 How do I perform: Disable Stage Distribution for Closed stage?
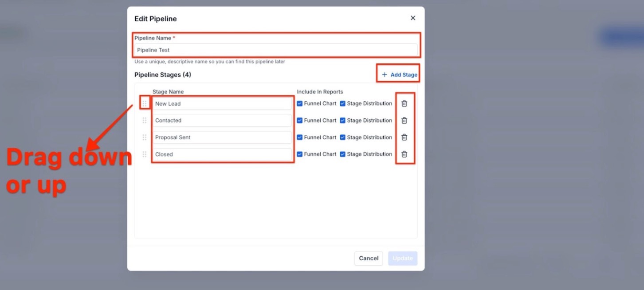(343, 154)
